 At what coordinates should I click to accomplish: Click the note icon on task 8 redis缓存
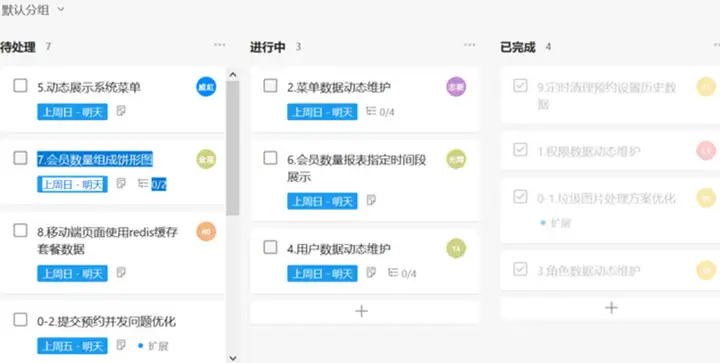[x=121, y=273]
